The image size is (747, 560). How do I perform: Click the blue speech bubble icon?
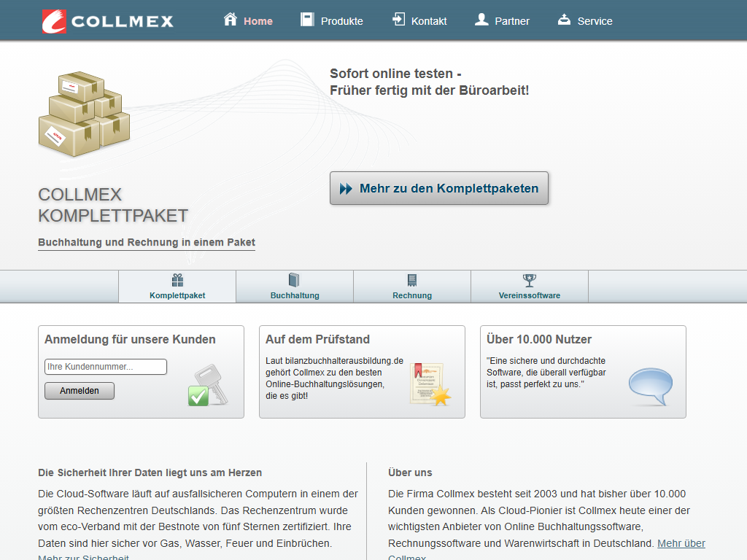click(651, 386)
